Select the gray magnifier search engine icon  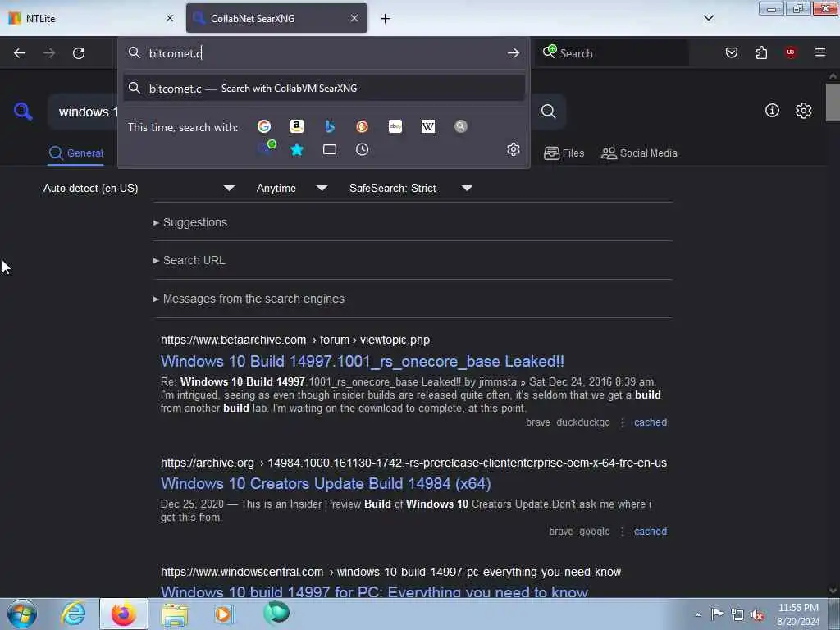(x=461, y=126)
